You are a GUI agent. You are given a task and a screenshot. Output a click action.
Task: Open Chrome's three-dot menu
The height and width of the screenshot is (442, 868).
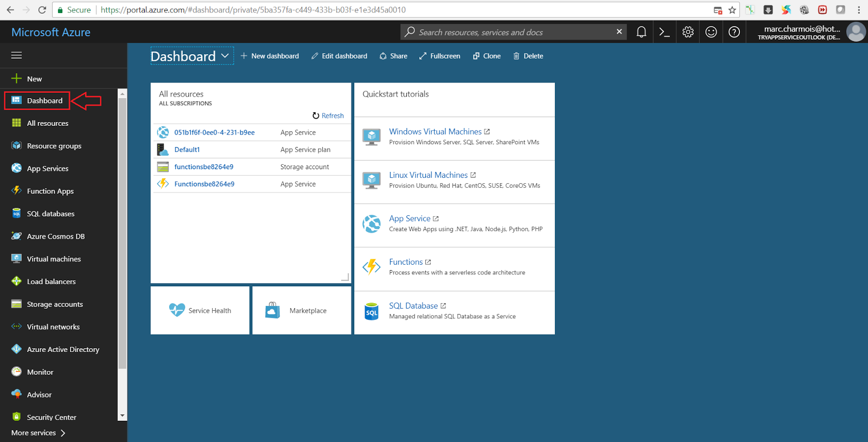[x=859, y=10]
